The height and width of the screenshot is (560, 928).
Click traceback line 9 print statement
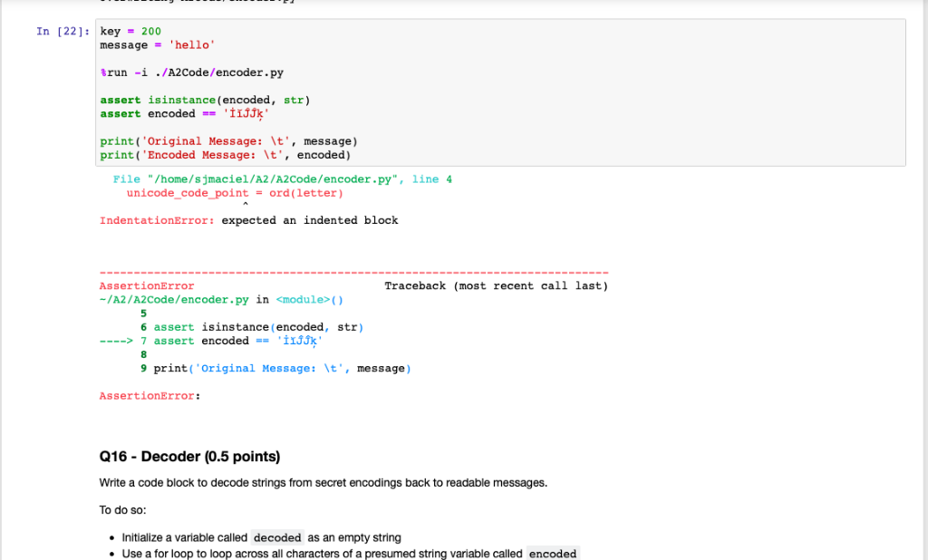[275, 368]
